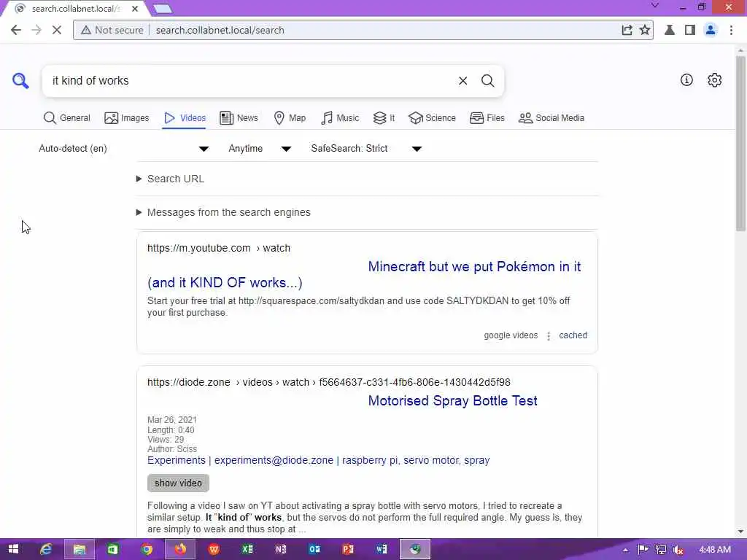Click the Not secure warning icon
The image size is (747, 560).
pyautogui.click(x=86, y=30)
